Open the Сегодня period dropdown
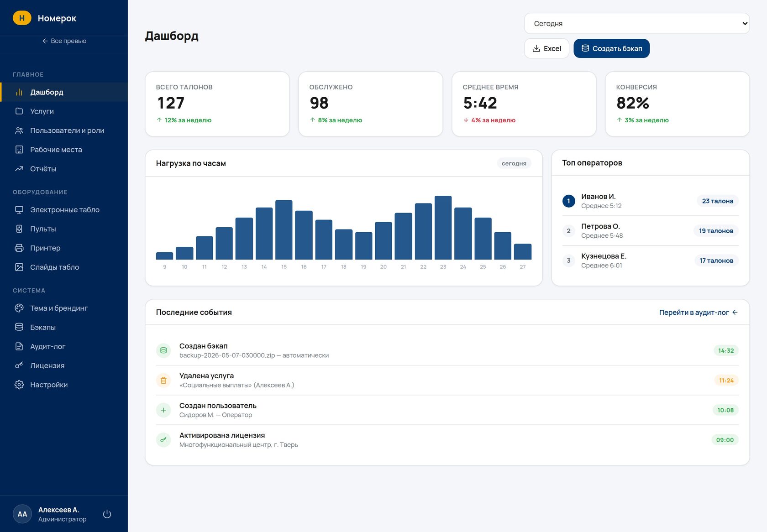767x532 pixels. pos(637,23)
